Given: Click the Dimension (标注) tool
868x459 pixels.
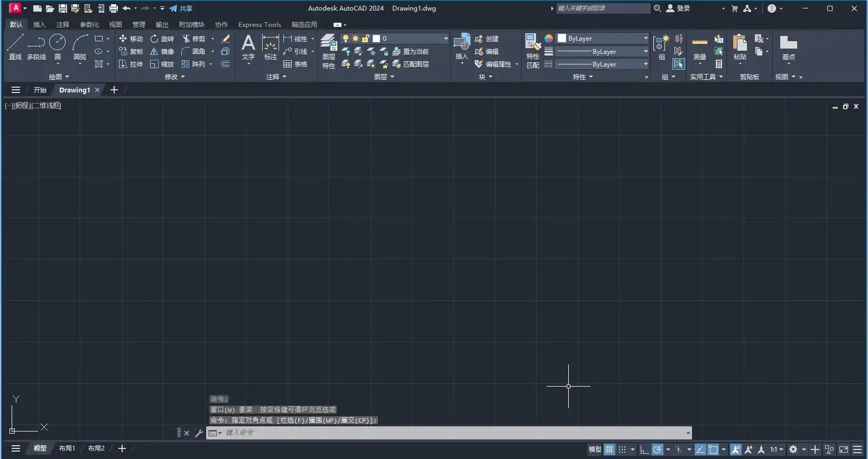Looking at the screenshot, I should click(270, 47).
